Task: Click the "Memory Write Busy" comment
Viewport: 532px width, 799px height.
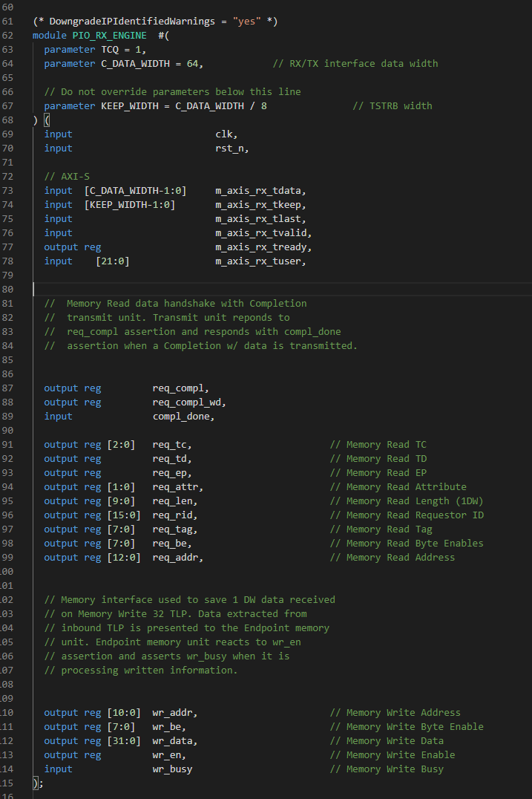Action: (x=395, y=769)
